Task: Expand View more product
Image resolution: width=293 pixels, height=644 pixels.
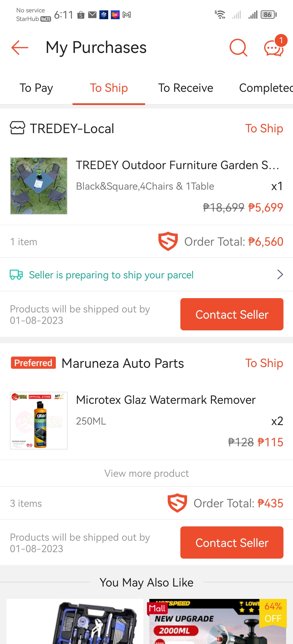Action: click(146, 473)
